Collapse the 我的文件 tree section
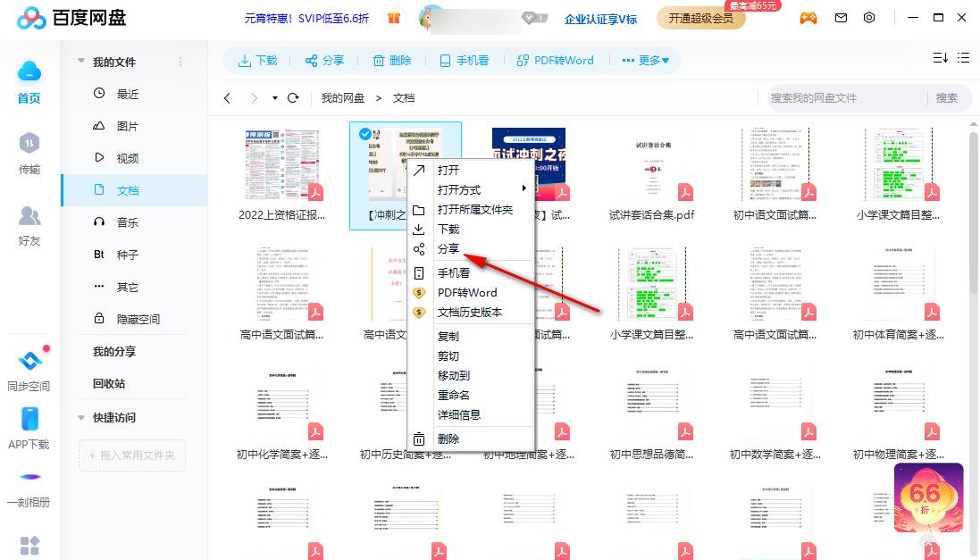Viewport: 980px width, 560px height. point(80,62)
